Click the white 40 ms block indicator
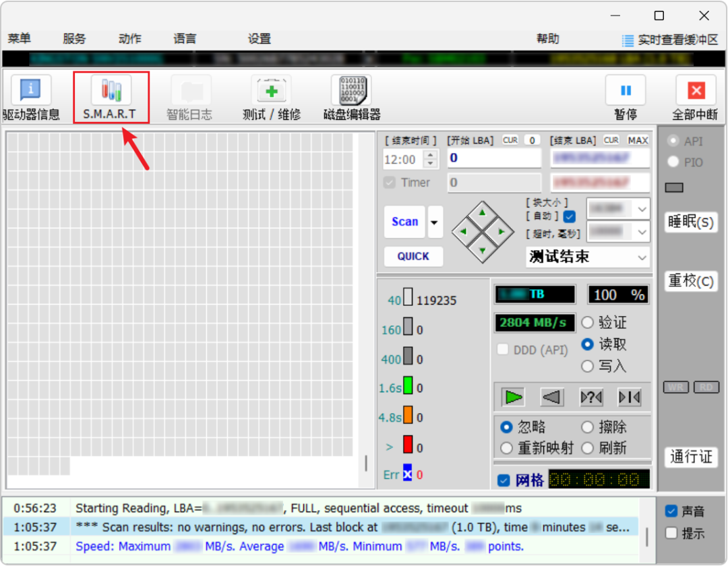 tap(408, 297)
